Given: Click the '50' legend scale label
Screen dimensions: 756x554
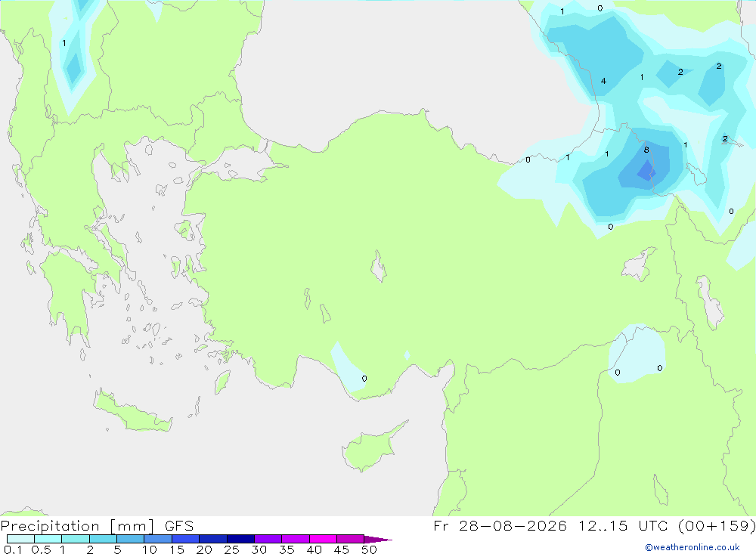Looking at the screenshot, I should tap(369, 549).
